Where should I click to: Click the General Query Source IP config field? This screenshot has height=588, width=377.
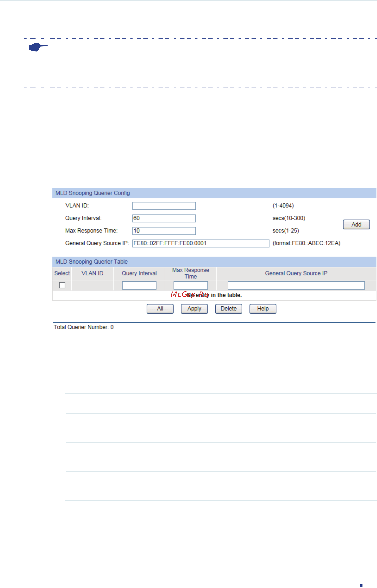(201, 243)
